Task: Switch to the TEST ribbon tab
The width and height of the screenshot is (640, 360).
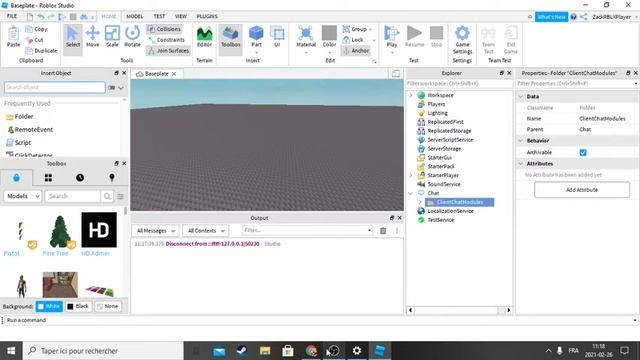Action: coord(159,16)
